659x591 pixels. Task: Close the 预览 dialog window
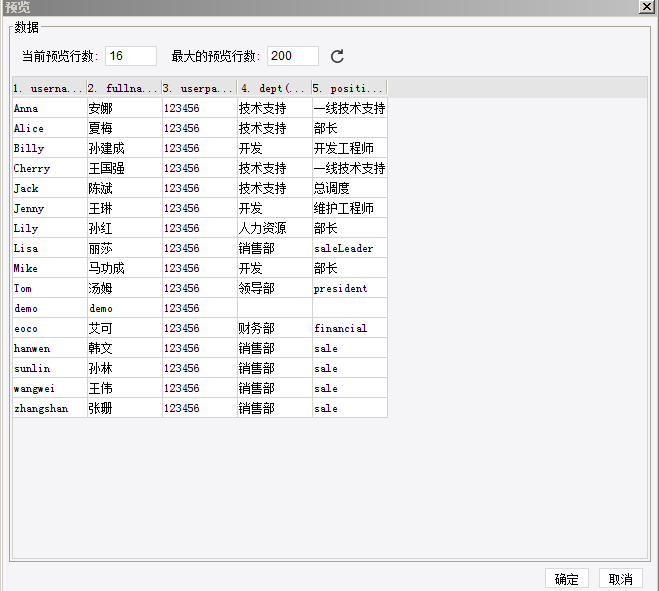[646, 7]
